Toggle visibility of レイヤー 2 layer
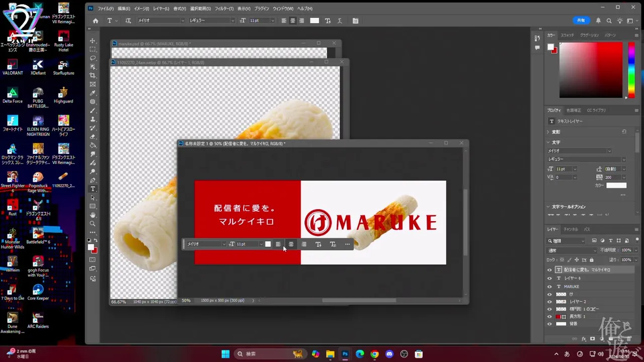644x362 pixels. [x=549, y=302]
